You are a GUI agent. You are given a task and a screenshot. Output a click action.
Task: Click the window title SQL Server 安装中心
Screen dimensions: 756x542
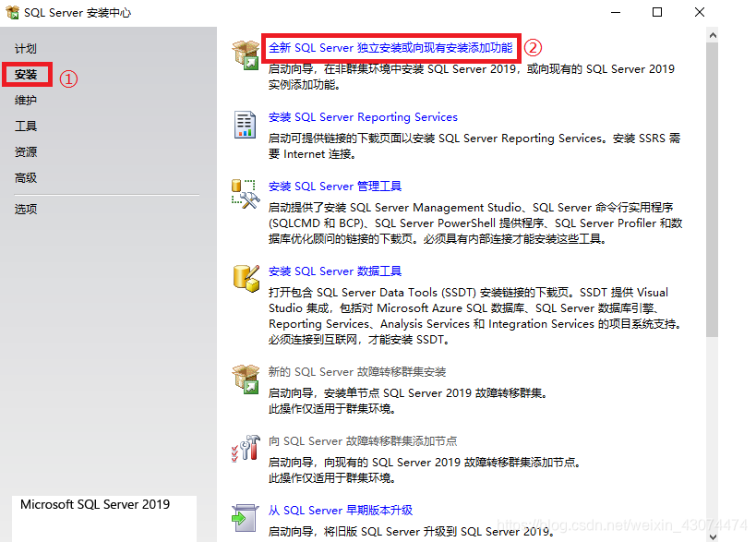pos(78,13)
